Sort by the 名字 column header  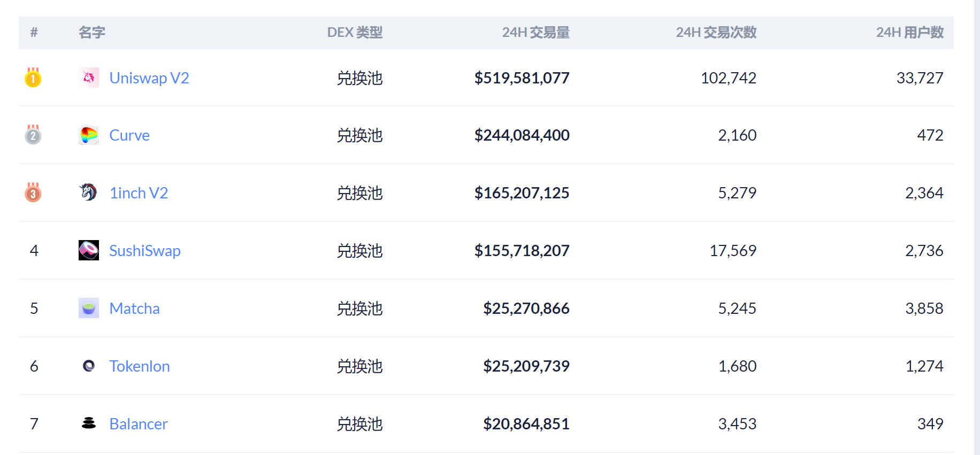[92, 33]
